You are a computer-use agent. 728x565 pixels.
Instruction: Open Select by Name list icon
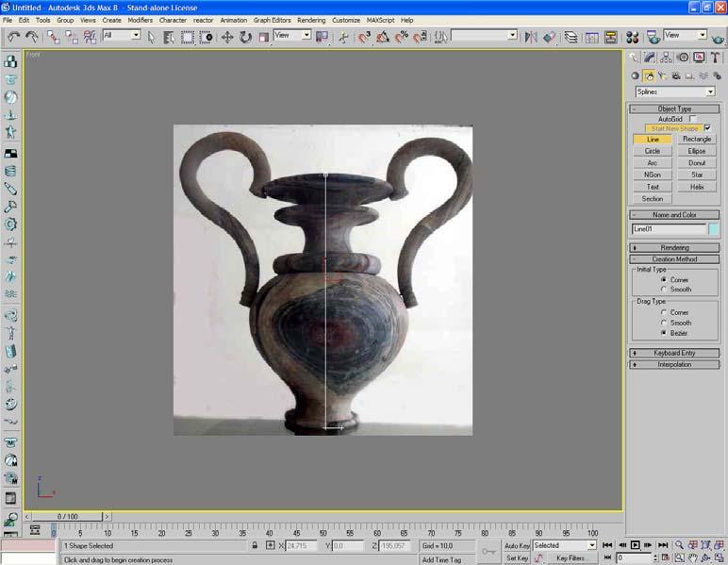[x=169, y=37]
